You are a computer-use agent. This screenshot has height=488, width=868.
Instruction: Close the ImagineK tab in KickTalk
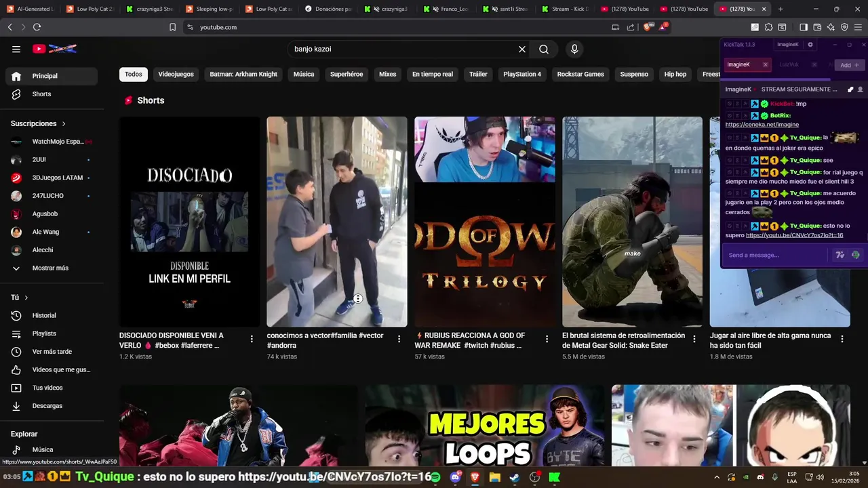coord(766,65)
